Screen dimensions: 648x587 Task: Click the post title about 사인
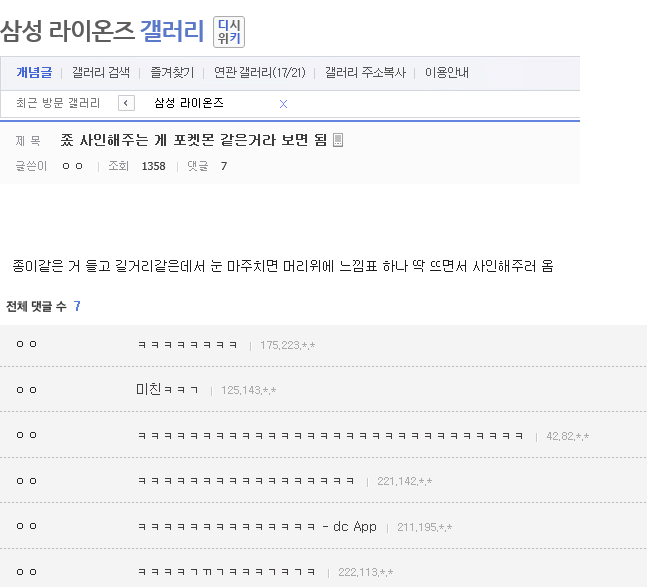(194, 140)
